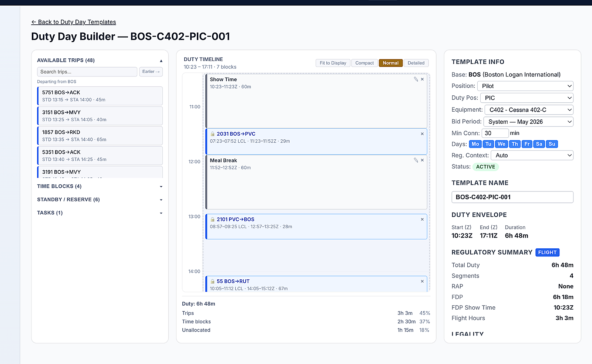Click the Min Conn minutes field
This screenshot has width=592, height=364.
point(495,133)
